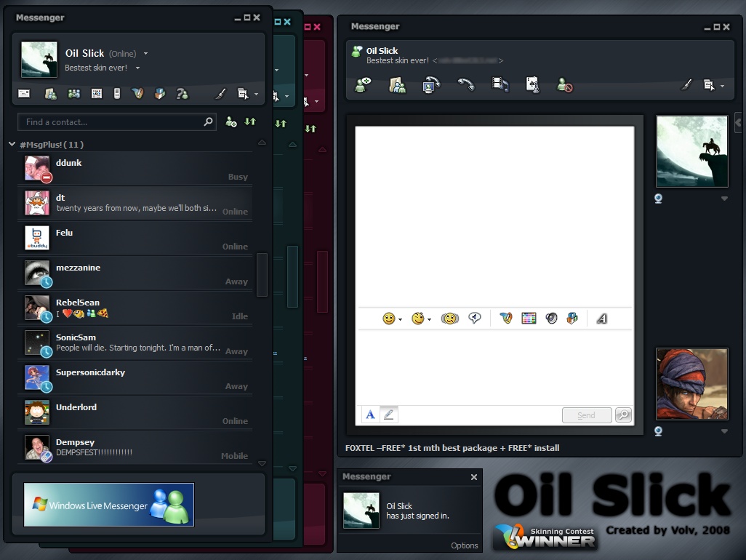Open Messenger Plus butterfly in chat input toolbar
This screenshot has height=560, width=746.
click(x=506, y=319)
